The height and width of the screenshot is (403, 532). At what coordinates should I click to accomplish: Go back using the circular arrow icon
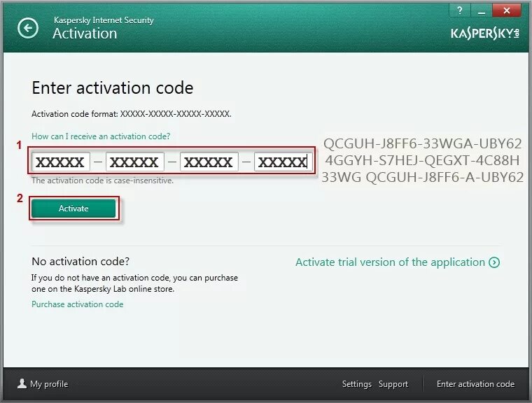point(28,28)
